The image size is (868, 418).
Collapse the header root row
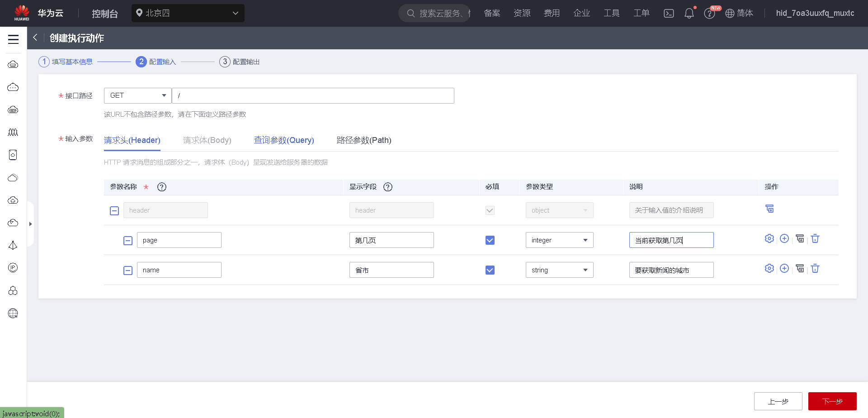pos(114,211)
